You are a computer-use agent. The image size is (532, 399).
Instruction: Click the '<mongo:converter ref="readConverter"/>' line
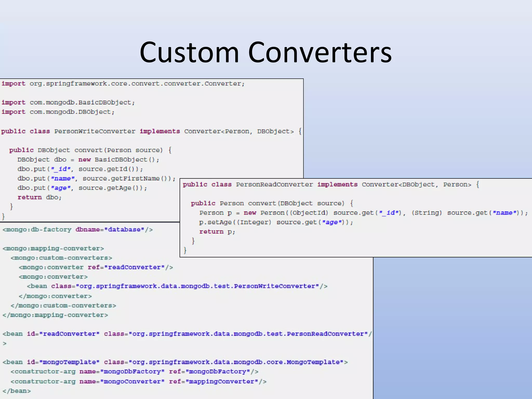click(x=96, y=267)
